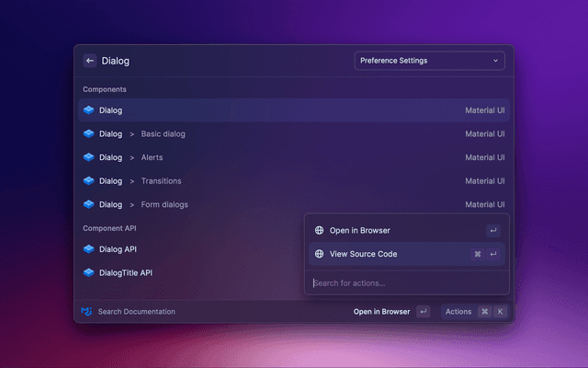
Task: Click the globe icon next to View Source Code
Action: click(x=319, y=254)
